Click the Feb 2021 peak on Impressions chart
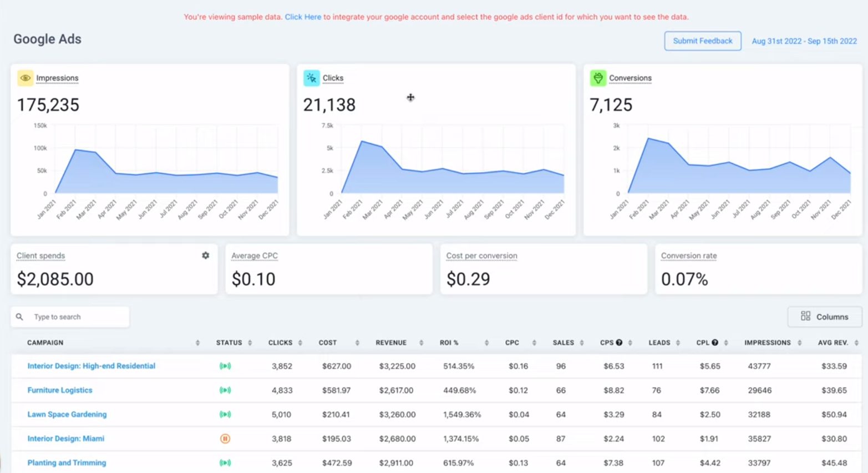The height and width of the screenshot is (473, 868). 76,150
